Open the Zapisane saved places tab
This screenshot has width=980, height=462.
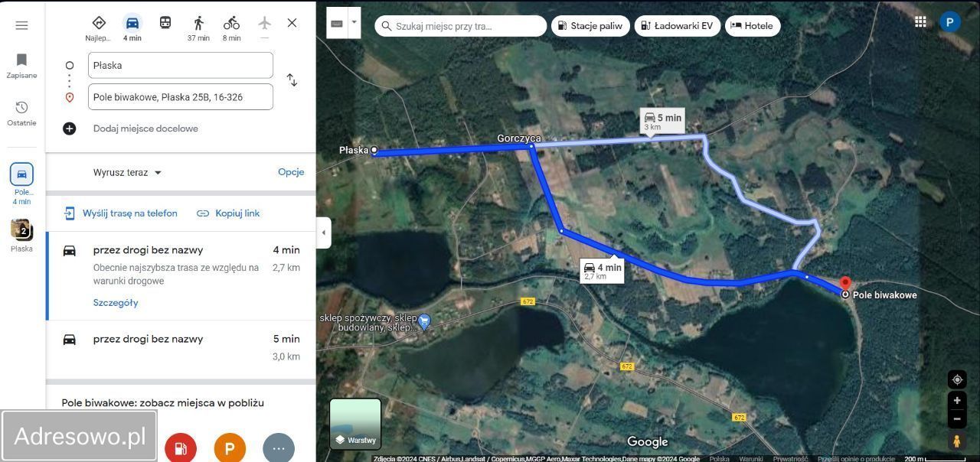tap(21, 66)
